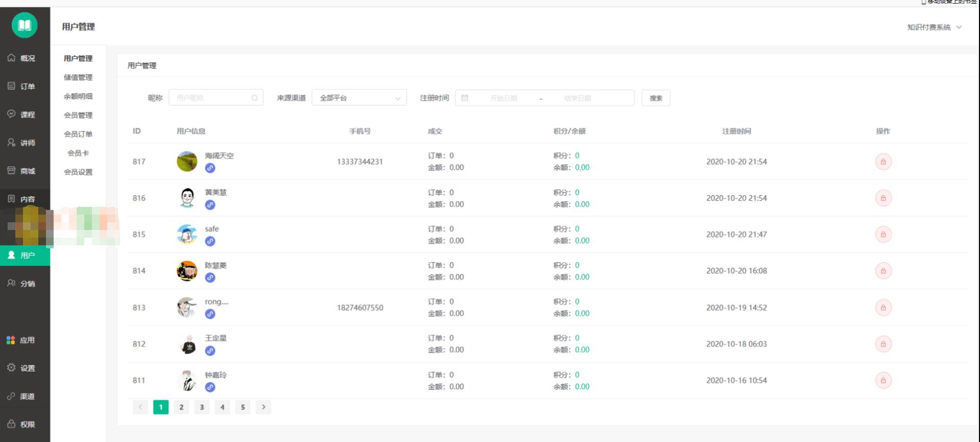Screen dimensions: 980x442
Task: Click avatar of user 陈慧菱
Action: coord(187,271)
